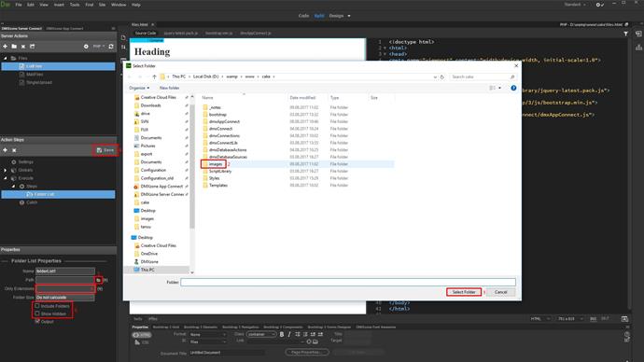Expand the Globals node

tap(6, 170)
